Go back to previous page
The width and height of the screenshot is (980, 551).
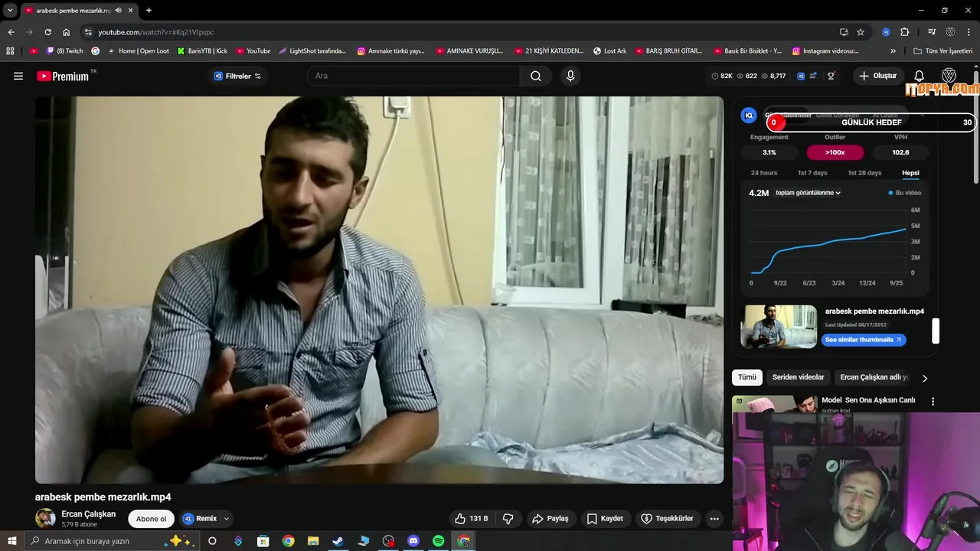[x=11, y=32]
